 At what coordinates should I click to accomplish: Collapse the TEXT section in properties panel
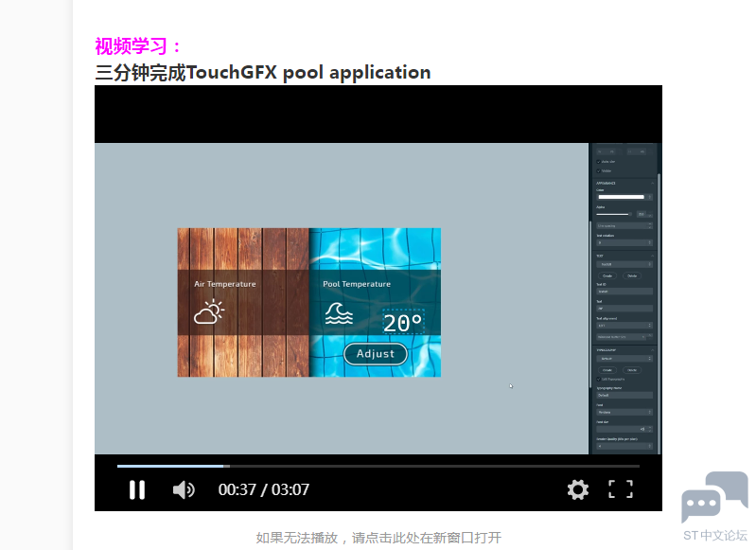(652, 256)
